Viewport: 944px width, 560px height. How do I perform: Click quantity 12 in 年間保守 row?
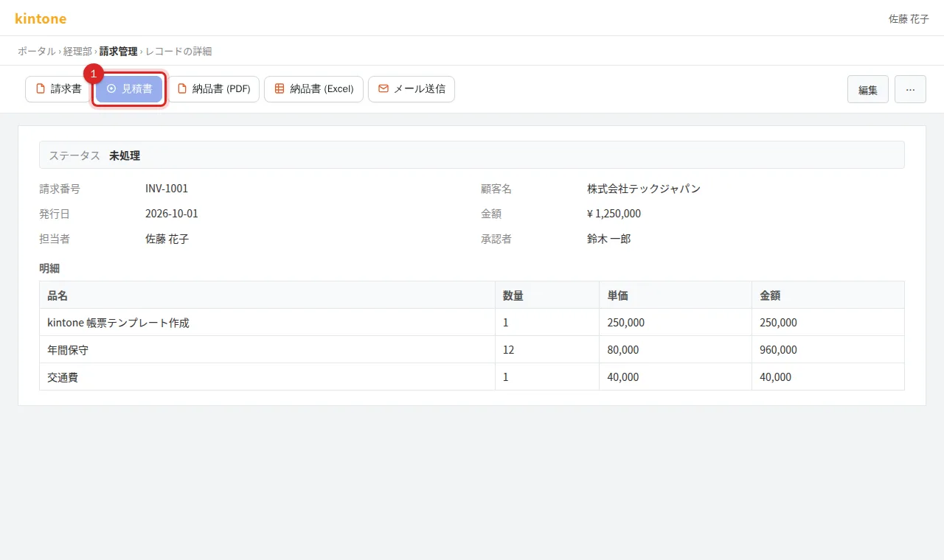click(x=547, y=349)
